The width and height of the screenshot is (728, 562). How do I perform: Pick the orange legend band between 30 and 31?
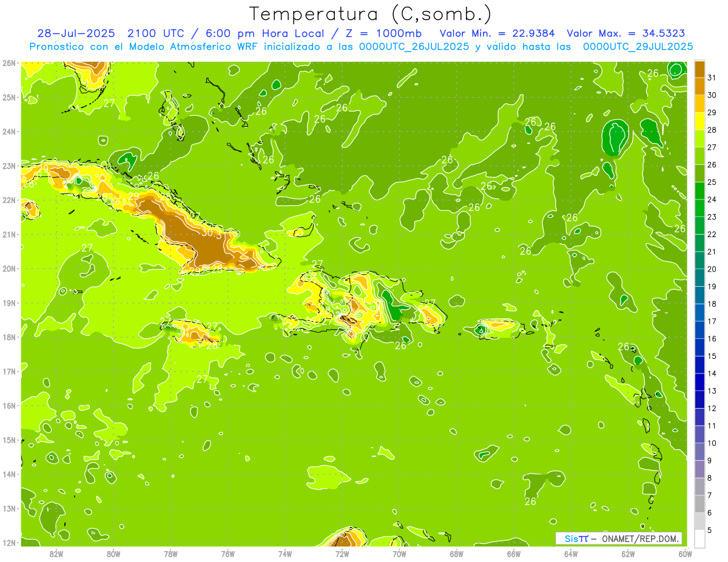699,86
